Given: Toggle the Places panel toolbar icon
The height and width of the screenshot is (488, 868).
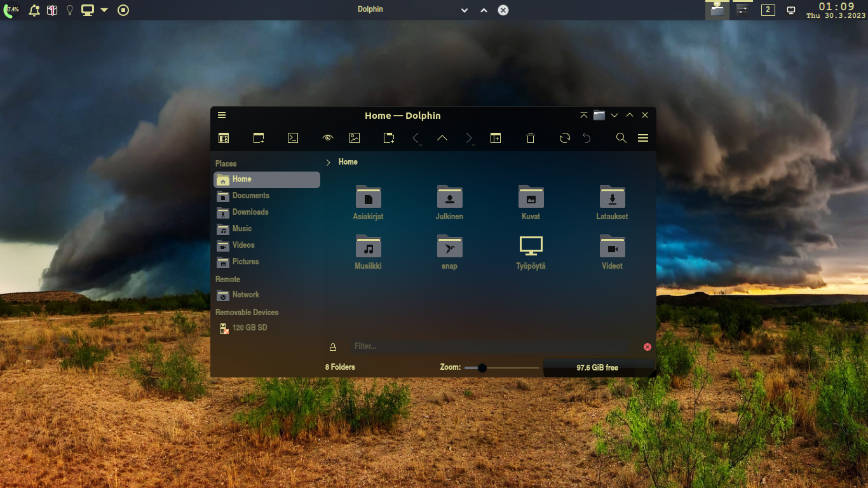Looking at the screenshot, I should [224, 138].
